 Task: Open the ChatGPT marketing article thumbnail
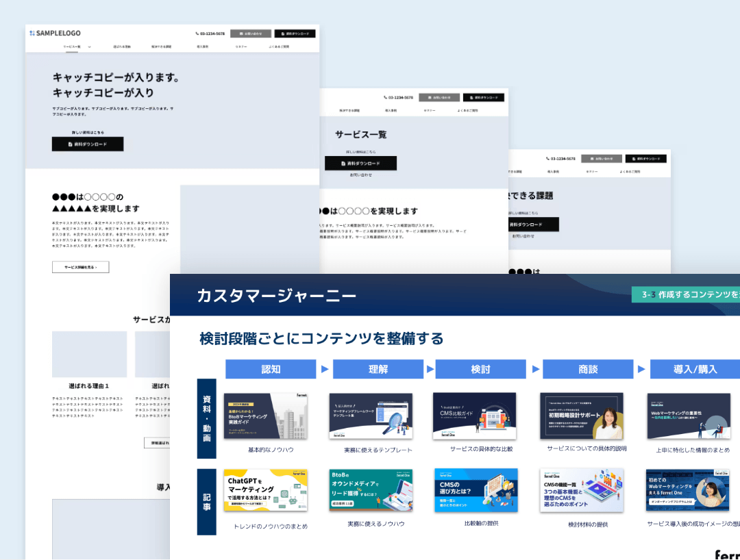265,489
